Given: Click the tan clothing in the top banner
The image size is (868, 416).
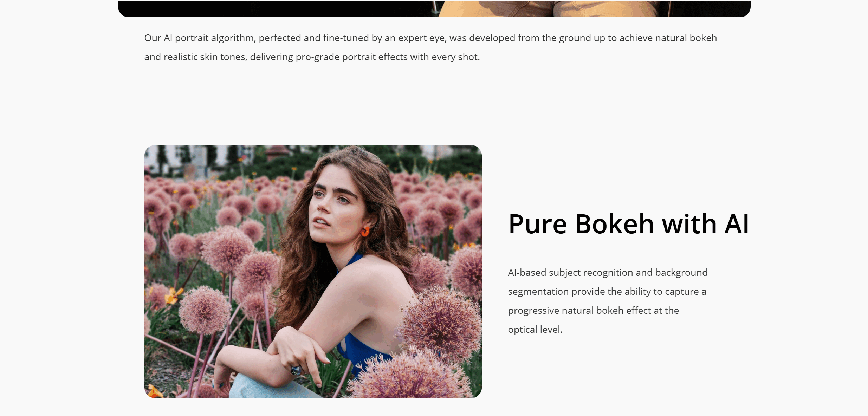Looking at the screenshot, I should click(548, 8).
